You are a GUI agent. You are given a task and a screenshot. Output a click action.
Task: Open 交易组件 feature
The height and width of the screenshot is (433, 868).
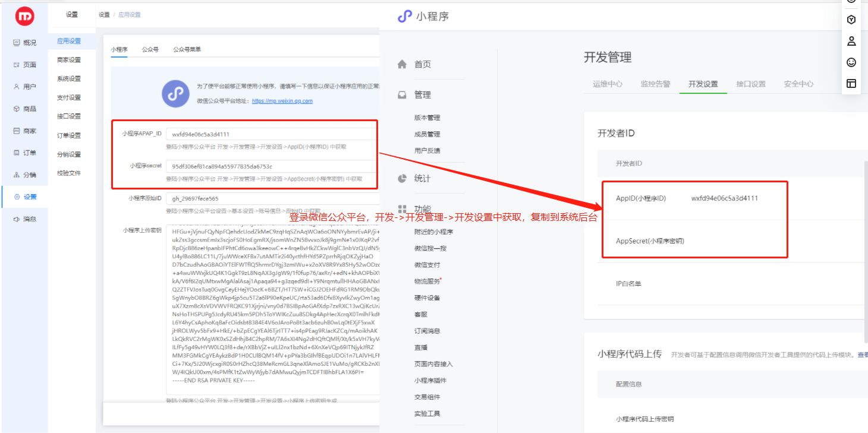(427, 397)
